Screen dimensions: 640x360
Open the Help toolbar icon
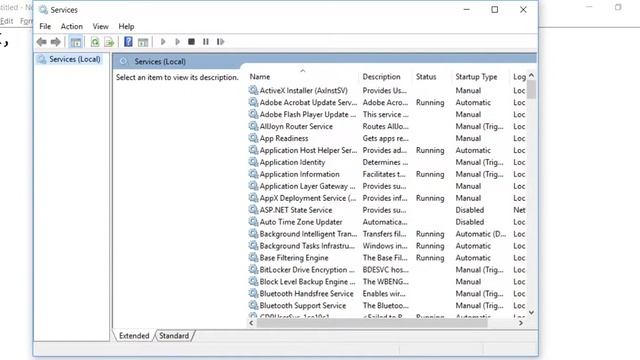[128, 42]
